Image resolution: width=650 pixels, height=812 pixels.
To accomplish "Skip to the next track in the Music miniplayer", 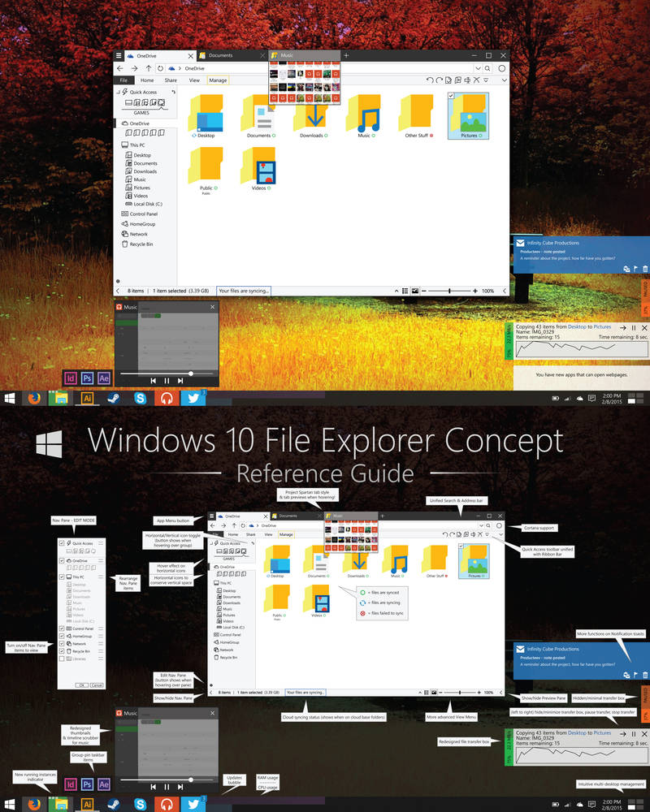I will (x=180, y=381).
